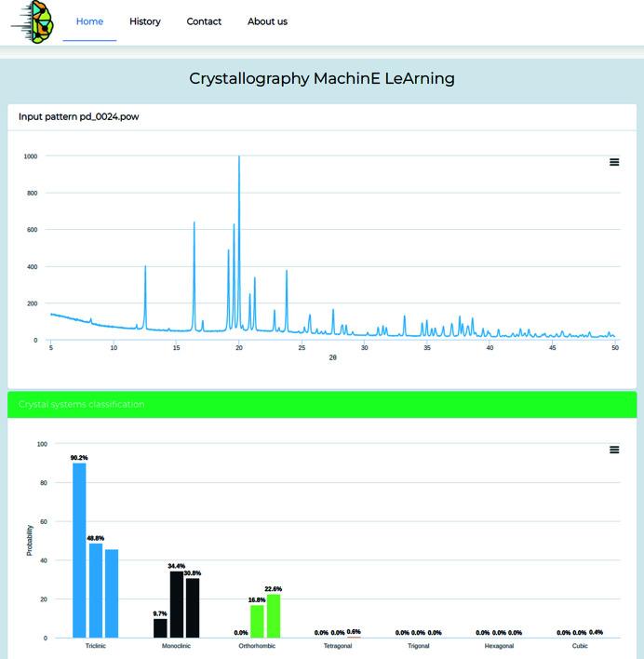
Task: Open the diffraction pattern chart hamburger menu
Action: coord(614,162)
